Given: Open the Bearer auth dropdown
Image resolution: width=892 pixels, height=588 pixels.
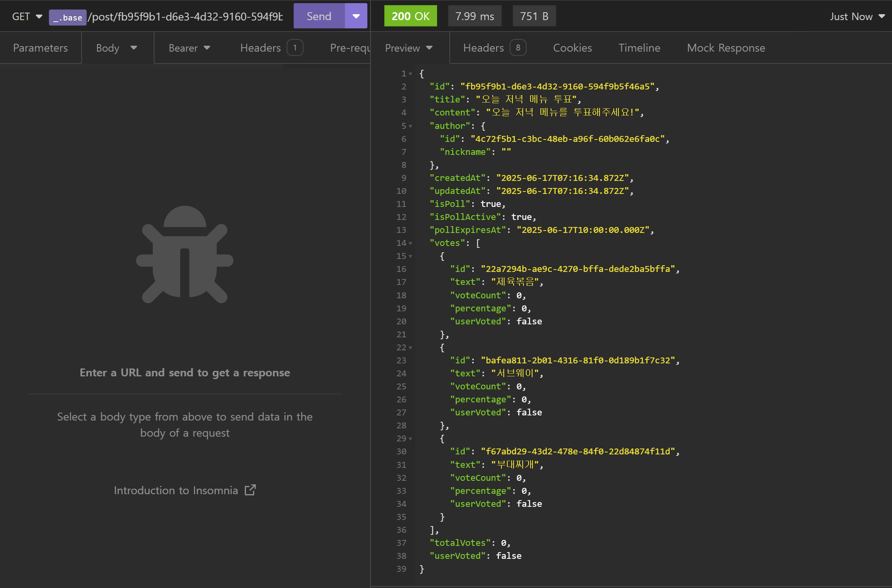Looking at the screenshot, I should (189, 48).
